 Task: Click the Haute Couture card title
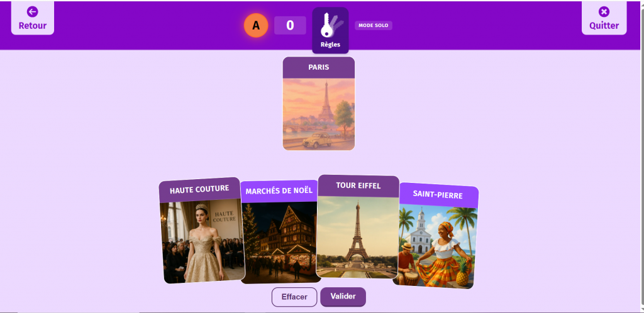pos(199,190)
